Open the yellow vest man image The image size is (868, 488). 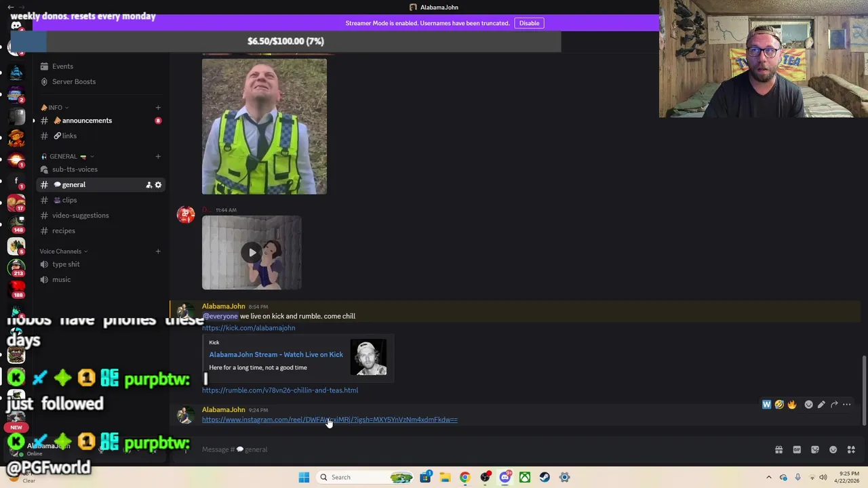pos(264,127)
